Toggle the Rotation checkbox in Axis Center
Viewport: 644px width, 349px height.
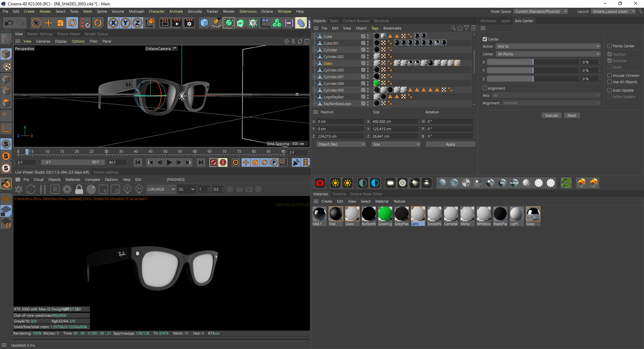pos(609,61)
